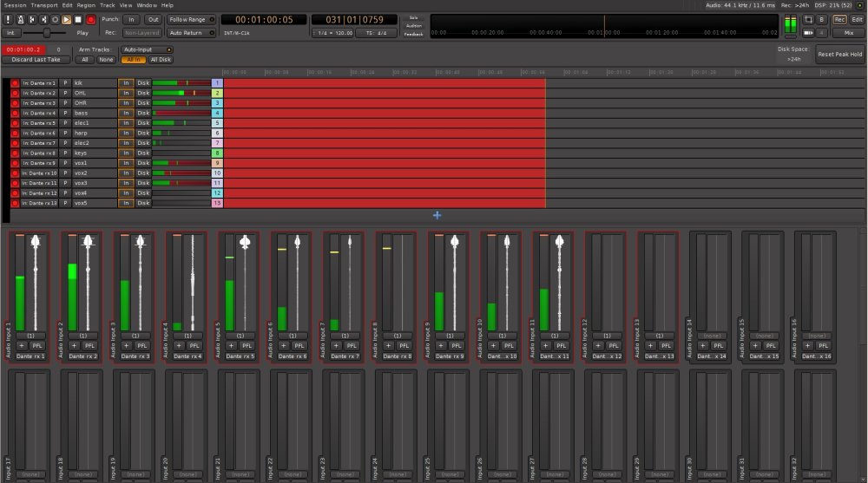
Task: Open the Auto-Input dropdown
Action: [x=147, y=49]
